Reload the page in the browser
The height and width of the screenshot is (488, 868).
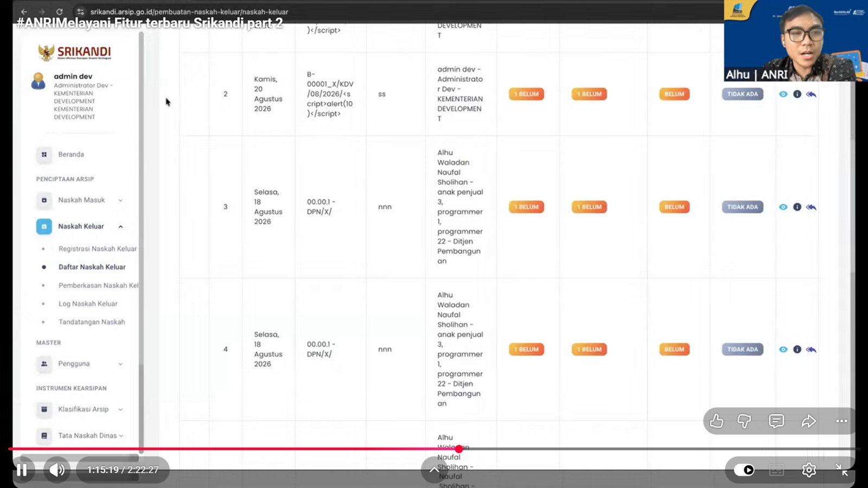point(59,11)
